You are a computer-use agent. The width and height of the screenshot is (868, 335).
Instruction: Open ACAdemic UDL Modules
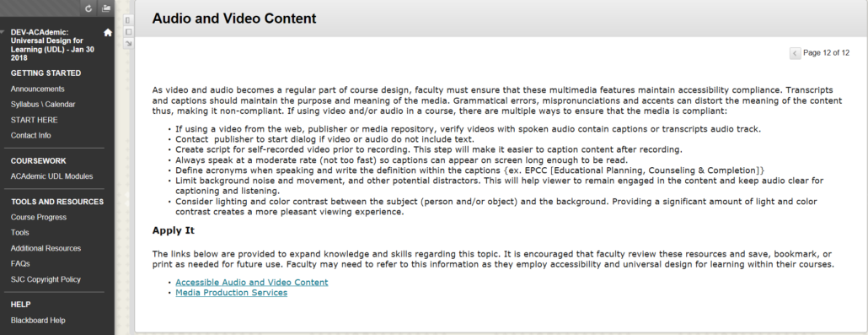pyautogui.click(x=52, y=176)
